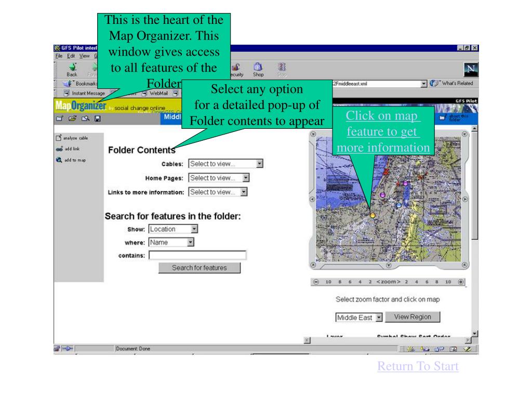Click the horizontal scrollbar left arrow
Image resolution: width=532 pixels, height=399 pixels.
[307, 340]
